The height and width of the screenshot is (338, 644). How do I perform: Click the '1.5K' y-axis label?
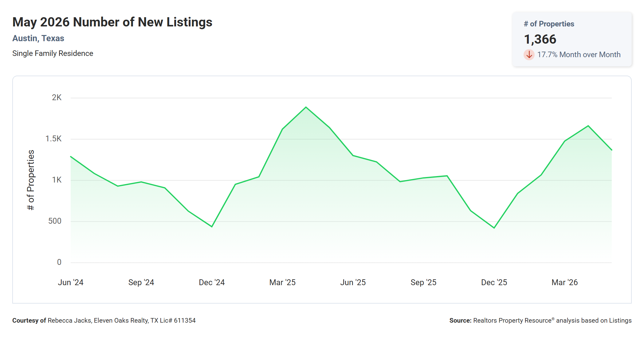click(x=53, y=139)
